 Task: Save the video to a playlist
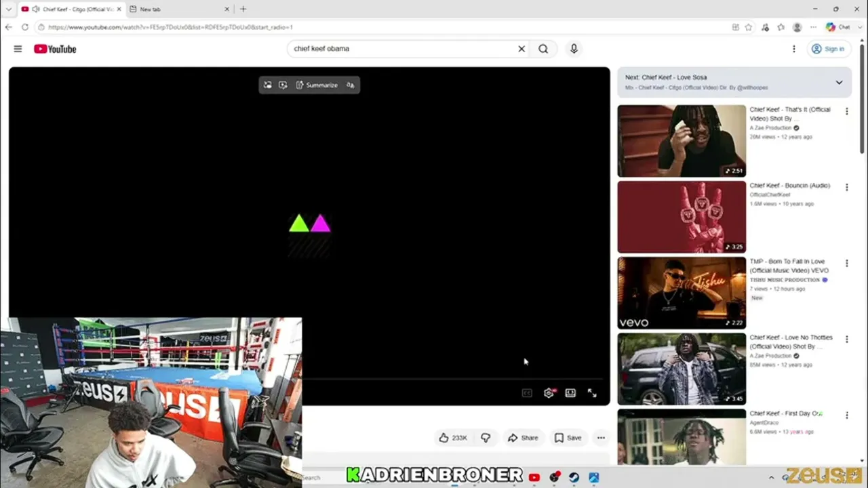568,438
